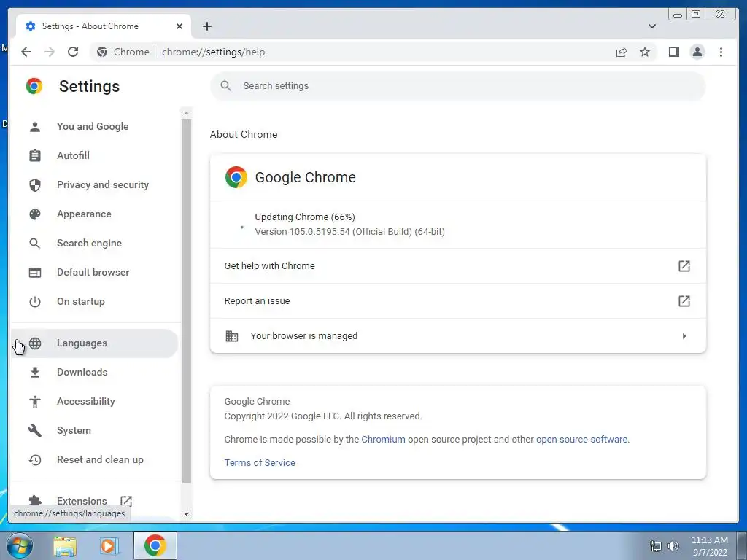The height and width of the screenshot is (560, 747).
Task: Click the clipboard icon beside Autofill
Action: pyautogui.click(x=35, y=156)
